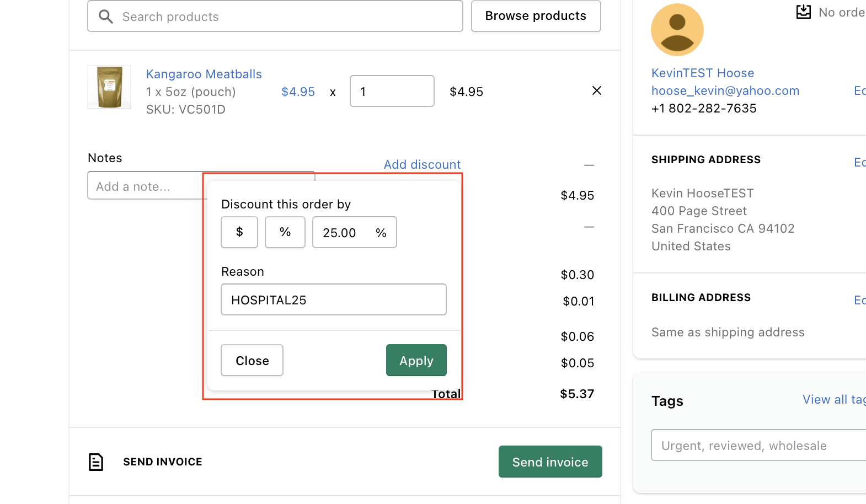Screen dimensions: 866x504
Task: Select dollar amount discount type
Action: point(239,232)
